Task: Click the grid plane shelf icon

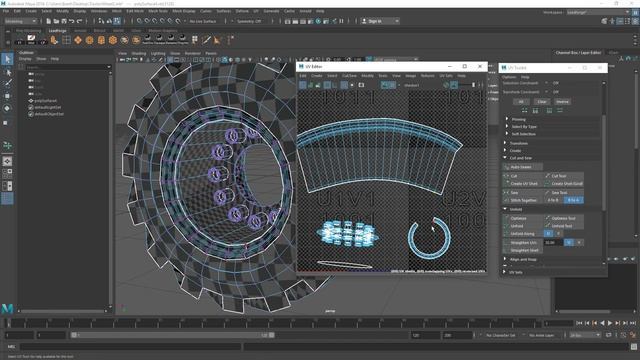Action: [x=66, y=40]
